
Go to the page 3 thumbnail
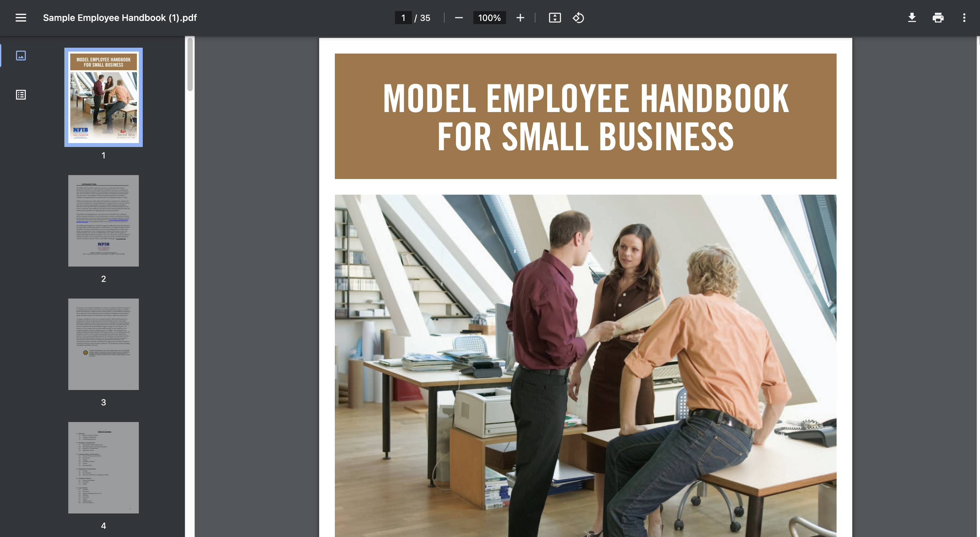click(x=104, y=344)
